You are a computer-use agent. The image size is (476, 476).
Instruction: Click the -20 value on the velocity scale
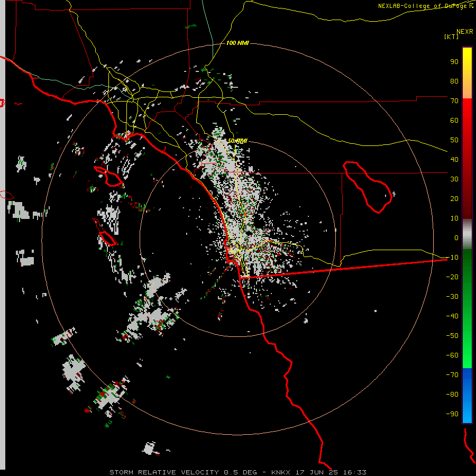pyautogui.click(x=452, y=277)
